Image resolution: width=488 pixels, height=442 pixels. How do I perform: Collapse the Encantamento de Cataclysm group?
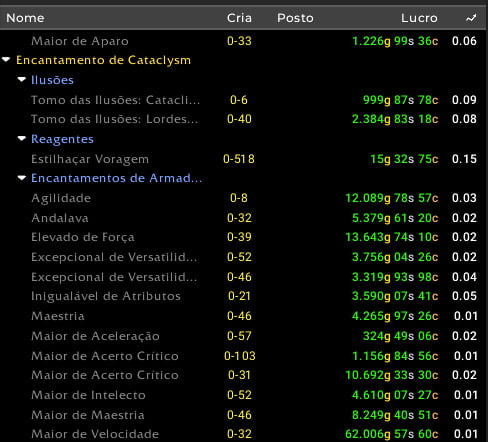click(6, 60)
